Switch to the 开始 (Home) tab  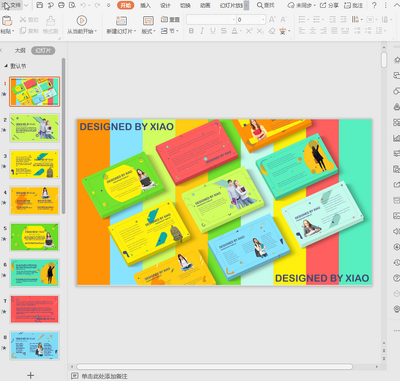pyautogui.click(x=126, y=5)
